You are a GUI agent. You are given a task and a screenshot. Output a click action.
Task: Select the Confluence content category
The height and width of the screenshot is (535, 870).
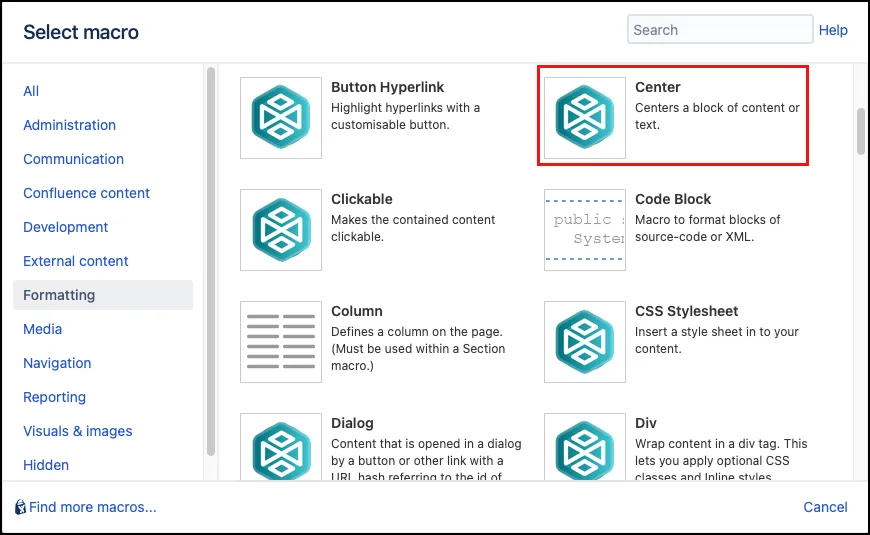tap(87, 193)
